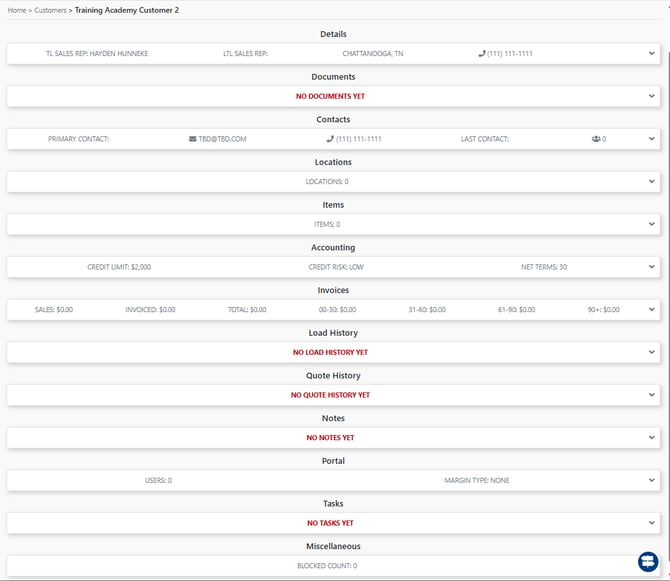Go to the Home breadcrumb link
This screenshot has height=581, width=670.
[17, 10]
